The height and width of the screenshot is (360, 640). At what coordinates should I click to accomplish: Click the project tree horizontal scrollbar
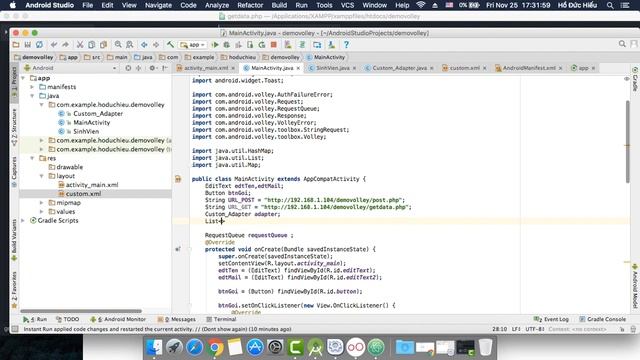(x=81, y=311)
